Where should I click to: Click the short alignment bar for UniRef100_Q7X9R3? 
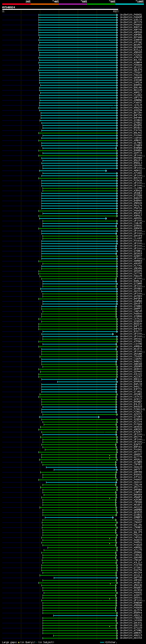click(x=69, y=417)
